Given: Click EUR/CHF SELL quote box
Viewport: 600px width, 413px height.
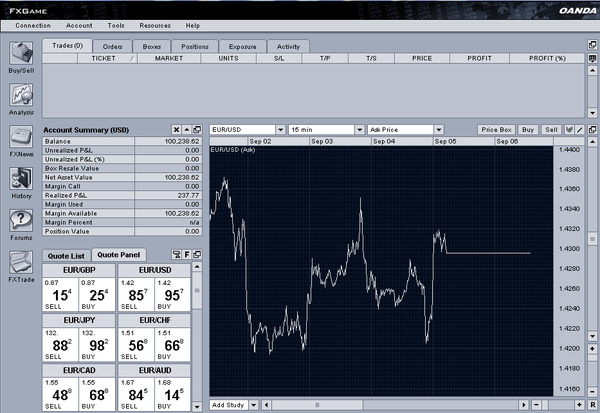Looking at the screenshot, I should tap(136, 344).
